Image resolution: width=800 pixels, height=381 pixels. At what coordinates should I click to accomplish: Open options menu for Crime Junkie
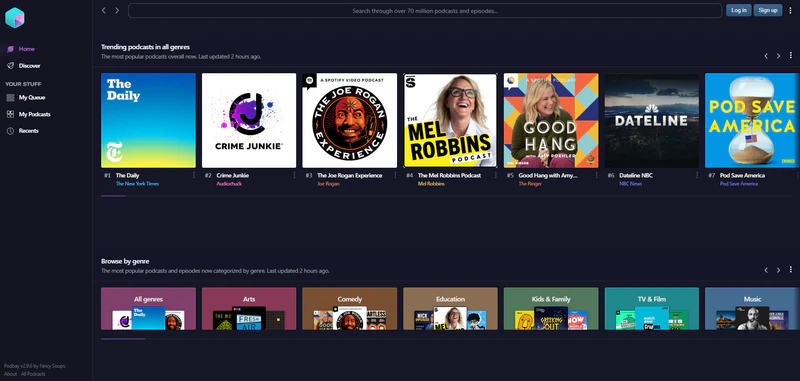[x=294, y=175]
